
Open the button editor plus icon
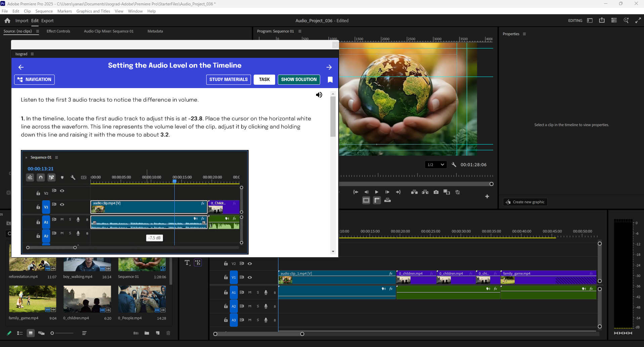pyautogui.click(x=487, y=196)
